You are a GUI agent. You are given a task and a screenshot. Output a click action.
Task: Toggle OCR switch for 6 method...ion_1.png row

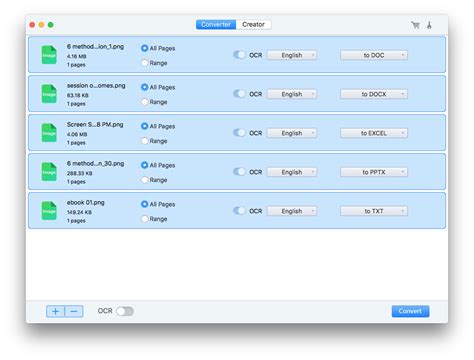(x=239, y=55)
